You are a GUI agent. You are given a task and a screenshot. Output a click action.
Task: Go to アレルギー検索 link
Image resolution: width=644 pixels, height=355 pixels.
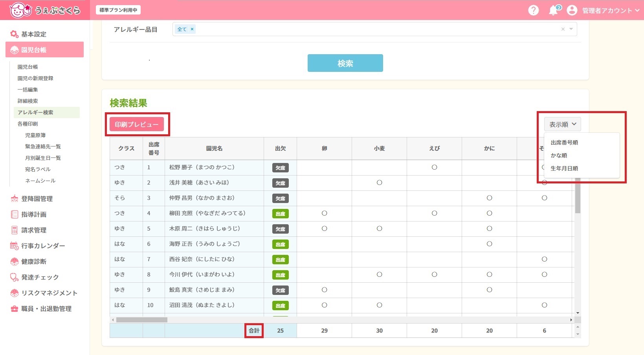[x=46, y=112]
